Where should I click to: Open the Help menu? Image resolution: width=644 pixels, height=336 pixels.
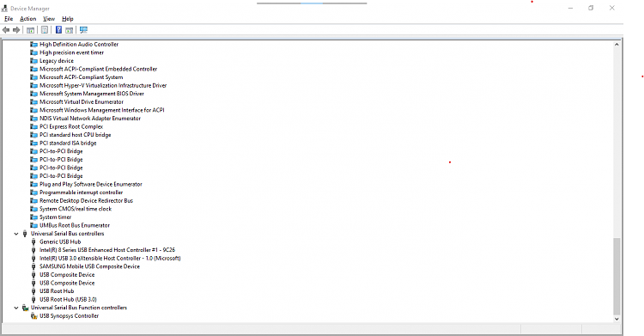coord(67,19)
